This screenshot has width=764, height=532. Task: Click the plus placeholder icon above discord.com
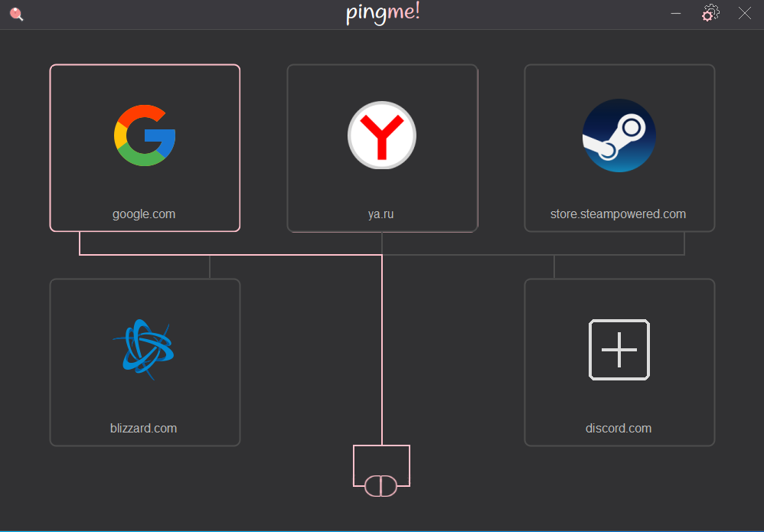click(619, 350)
